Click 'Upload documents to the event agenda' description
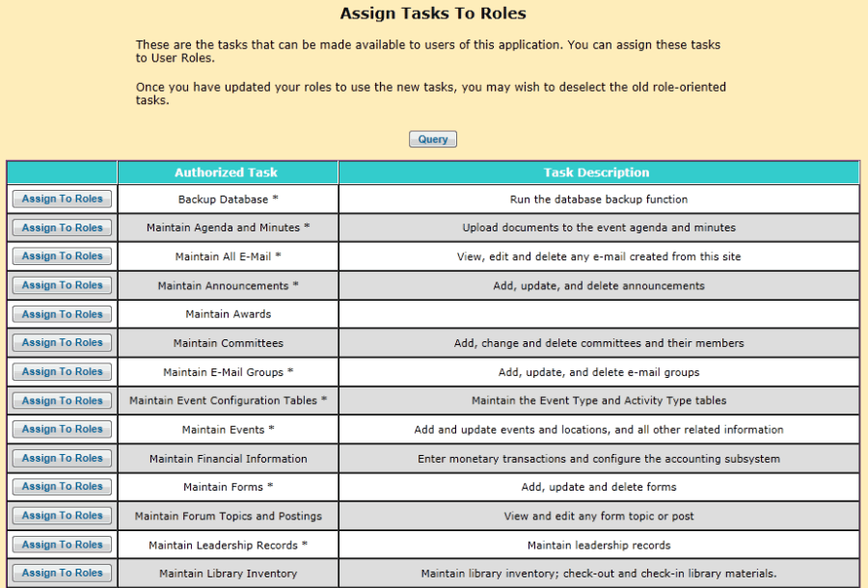This screenshot has height=588, width=868. (599, 227)
